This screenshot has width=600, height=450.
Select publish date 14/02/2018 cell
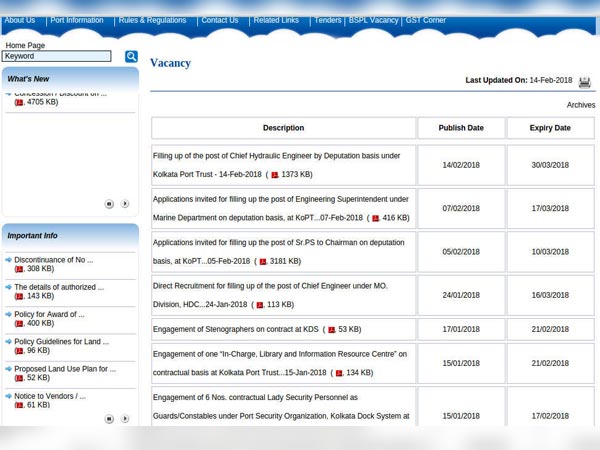pos(461,165)
